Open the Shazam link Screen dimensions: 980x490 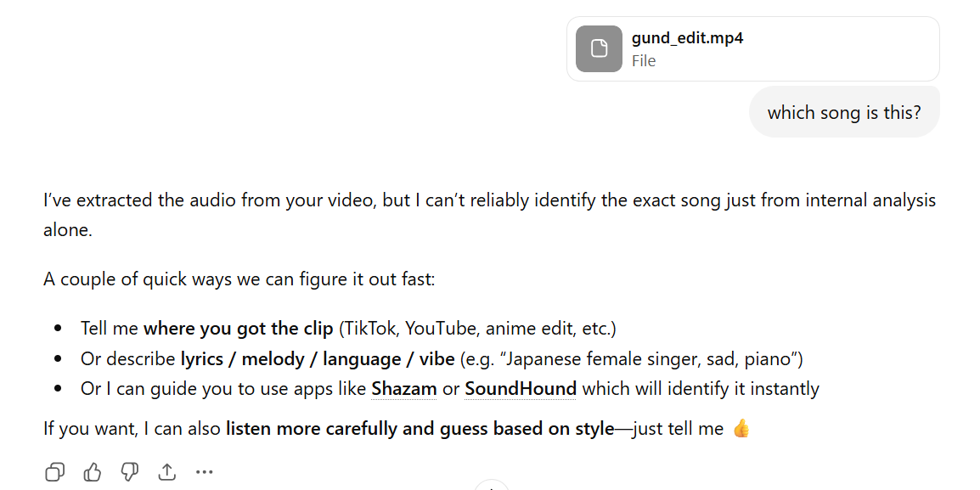(x=403, y=389)
